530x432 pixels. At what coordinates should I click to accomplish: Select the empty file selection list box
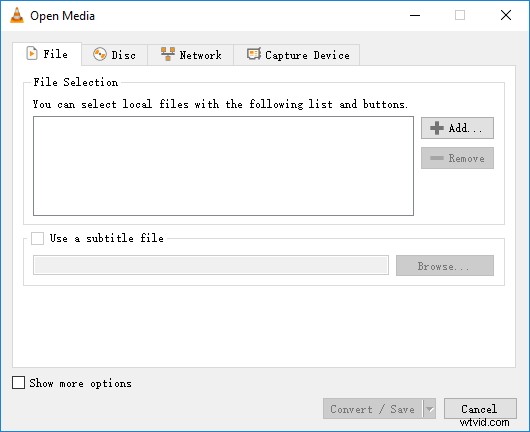(x=223, y=166)
